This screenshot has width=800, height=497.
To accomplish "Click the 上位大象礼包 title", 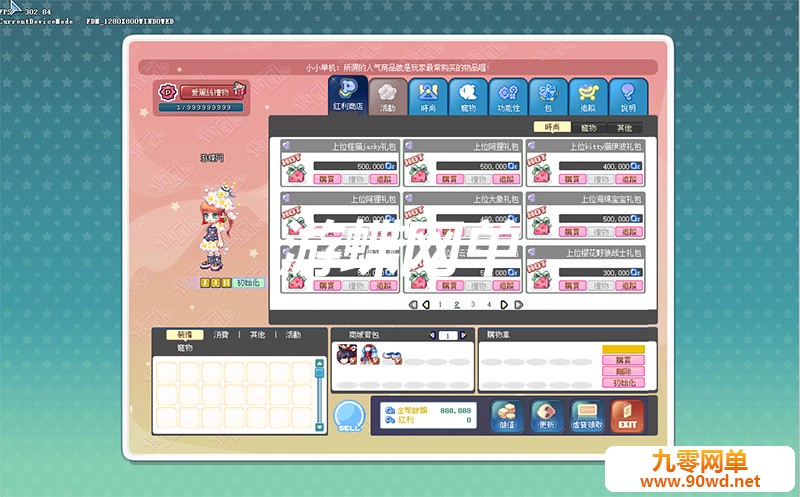I will (495, 199).
